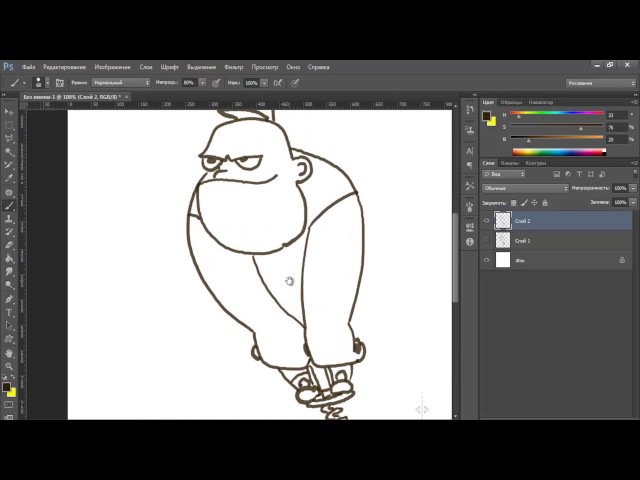Select the Dodge tool
The width and height of the screenshot is (640, 480).
pyautogui.click(x=9, y=285)
